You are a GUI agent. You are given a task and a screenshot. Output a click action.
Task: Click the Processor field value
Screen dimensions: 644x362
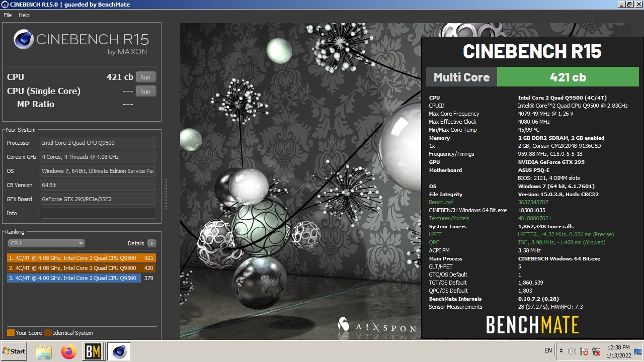(x=98, y=143)
